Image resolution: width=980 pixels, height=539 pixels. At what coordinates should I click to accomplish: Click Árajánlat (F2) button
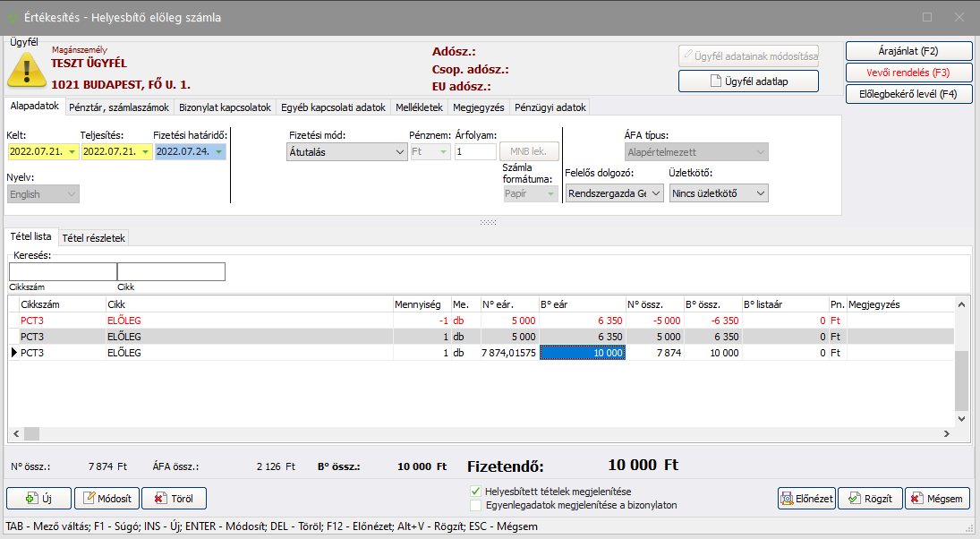[908, 51]
